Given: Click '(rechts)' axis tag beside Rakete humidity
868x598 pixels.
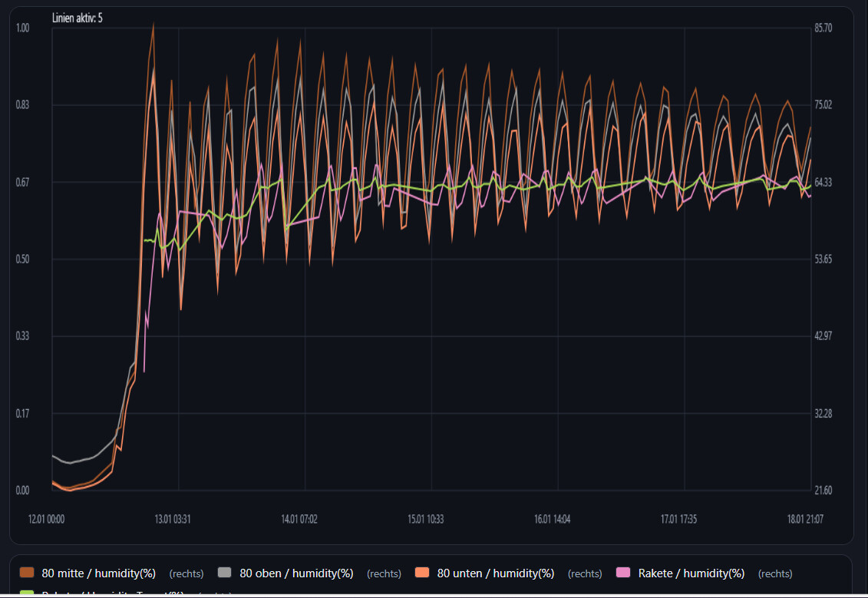Looking at the screenshot, I should point(775,573).
